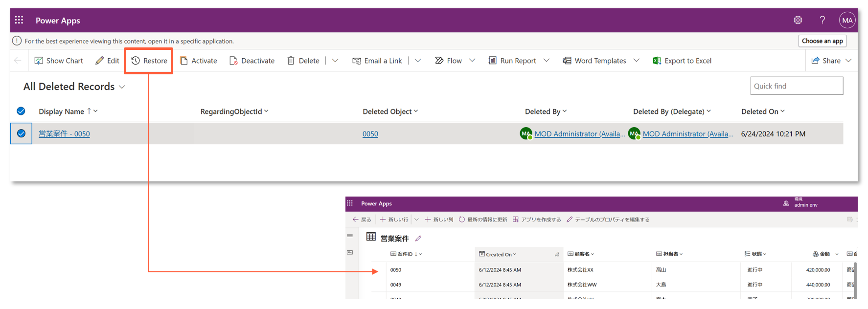Click Email a Link
This screenshot has height=309, width=868.
click(x=377, y=61)
